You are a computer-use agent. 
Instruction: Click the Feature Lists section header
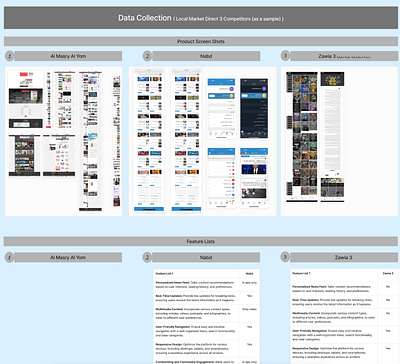tap(201, 241)
